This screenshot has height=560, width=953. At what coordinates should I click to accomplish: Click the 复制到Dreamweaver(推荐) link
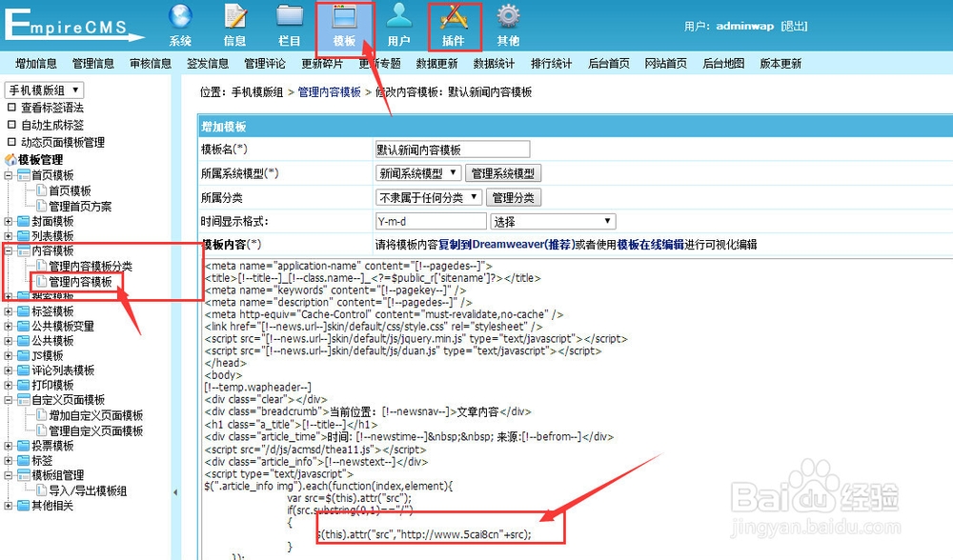tap(507, 244)
